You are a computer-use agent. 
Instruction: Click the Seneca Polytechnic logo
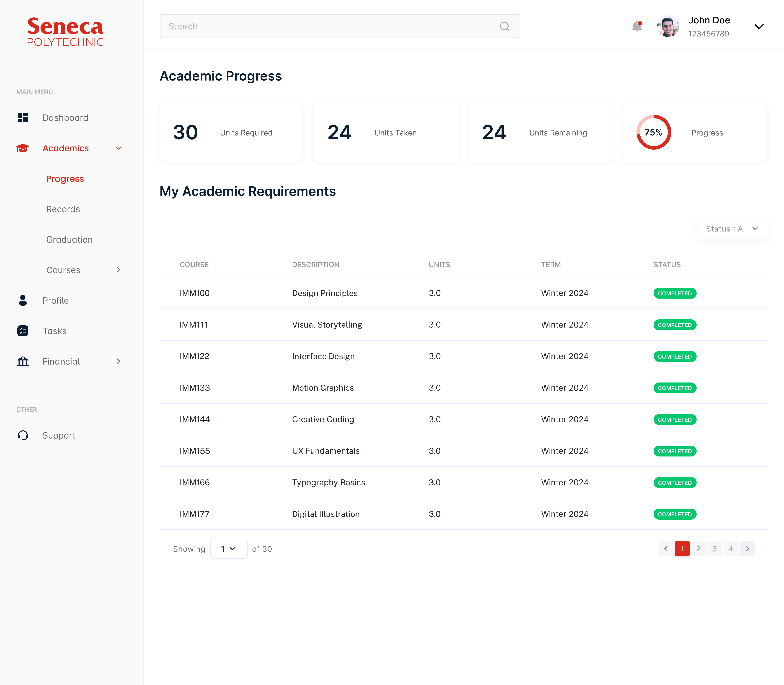point(65,32)
